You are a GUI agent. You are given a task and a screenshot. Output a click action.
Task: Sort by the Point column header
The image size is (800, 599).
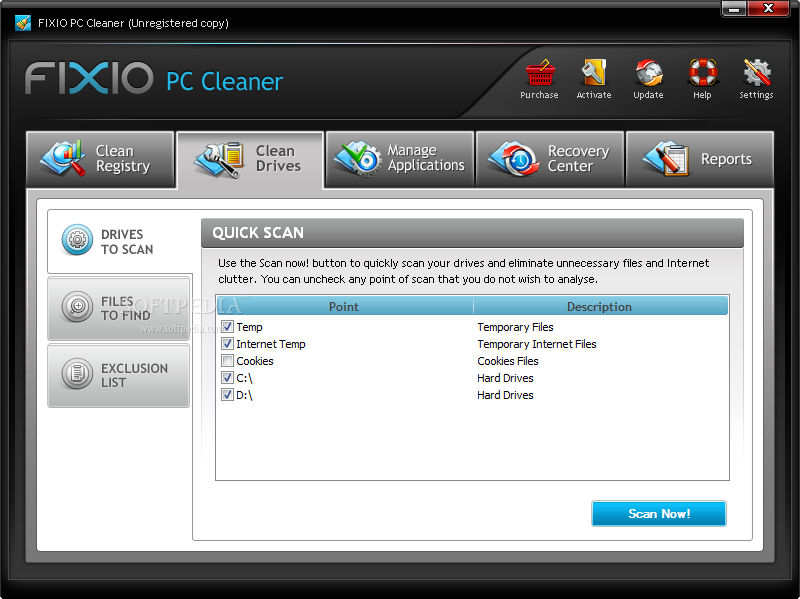[x=344, y=306]
